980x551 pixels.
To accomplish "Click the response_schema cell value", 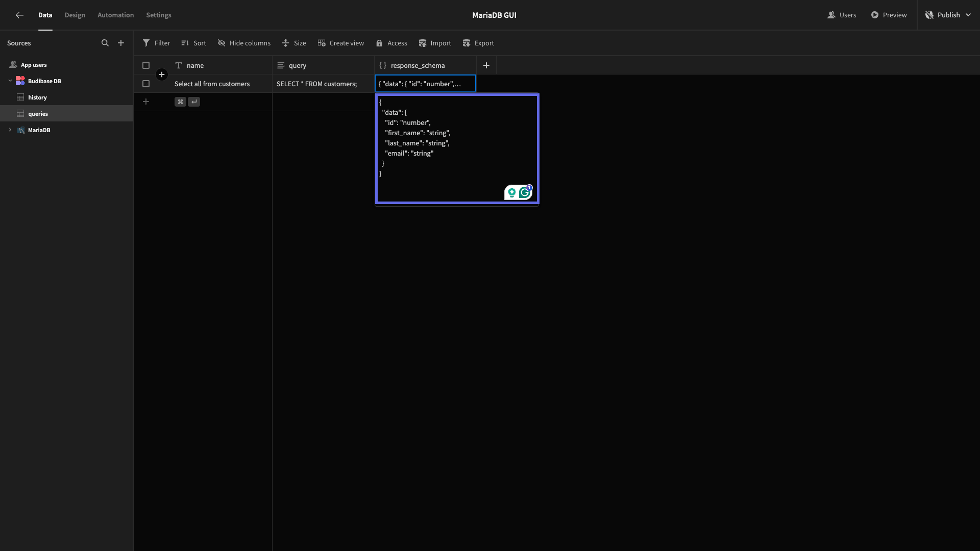I will (425, 84).
